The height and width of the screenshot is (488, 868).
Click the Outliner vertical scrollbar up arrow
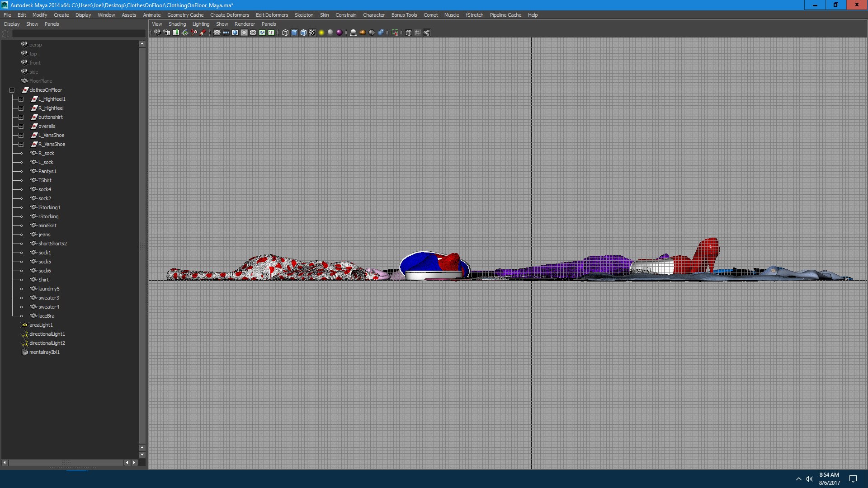(142, 44)
